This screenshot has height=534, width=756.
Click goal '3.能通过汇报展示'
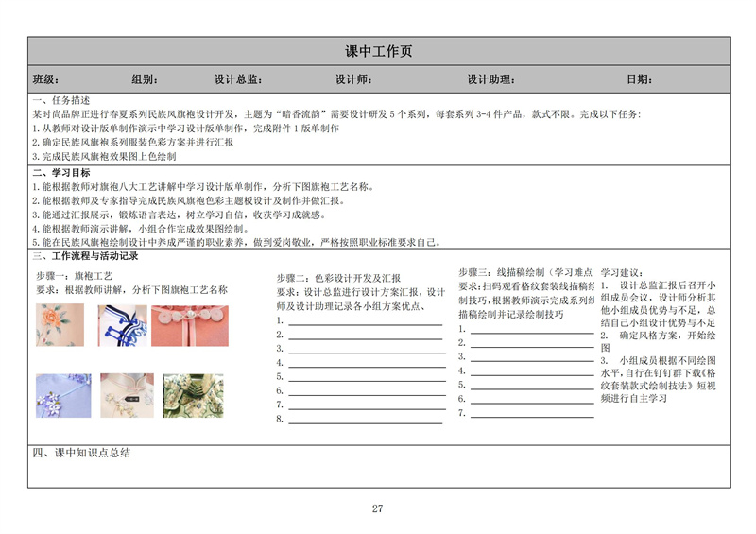[179, 215]
